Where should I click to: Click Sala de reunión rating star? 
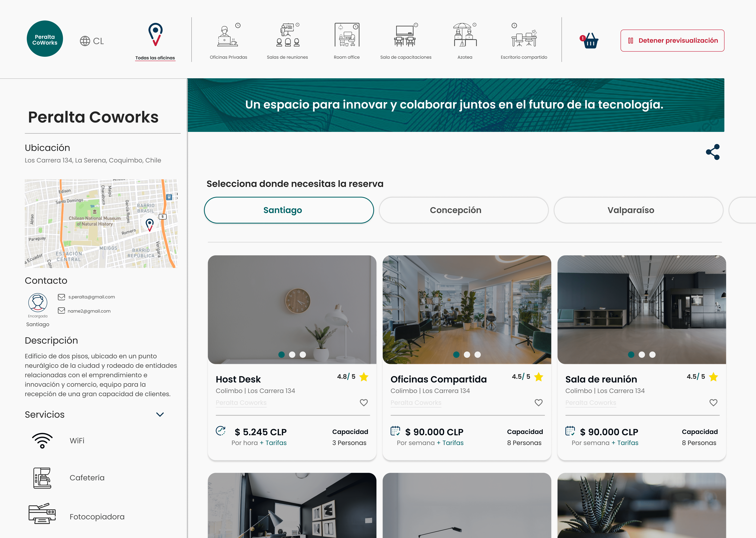713,377
